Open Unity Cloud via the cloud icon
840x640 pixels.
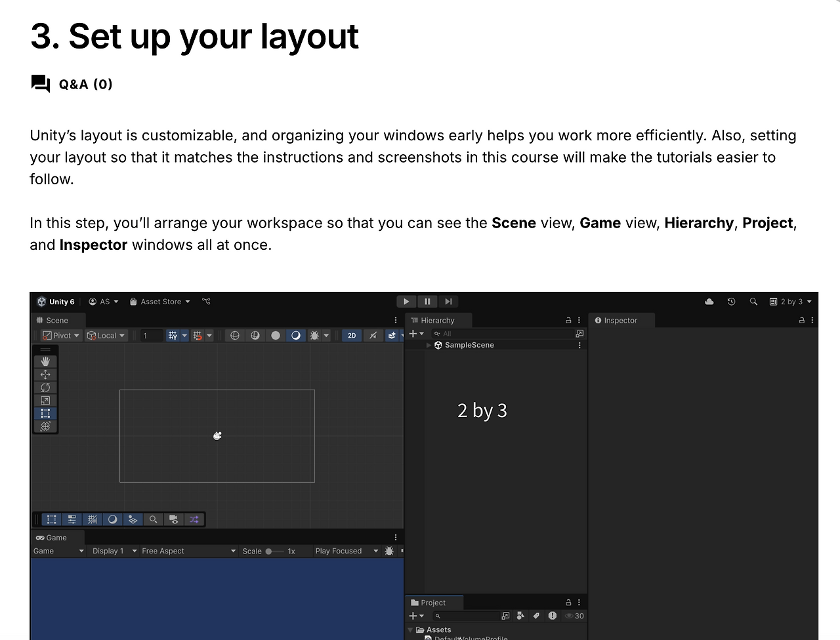709,302
